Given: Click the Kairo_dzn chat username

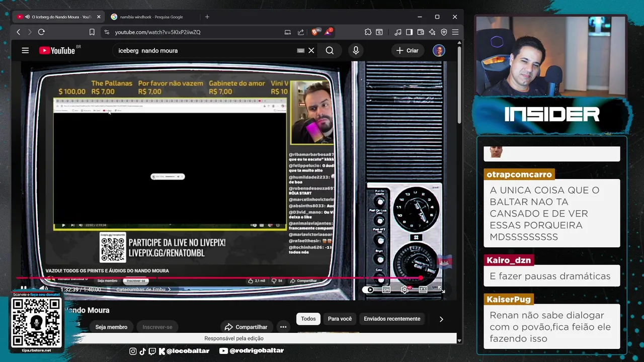Looking at the screenshot, I should pyautogui.click(x=509, y=260).
